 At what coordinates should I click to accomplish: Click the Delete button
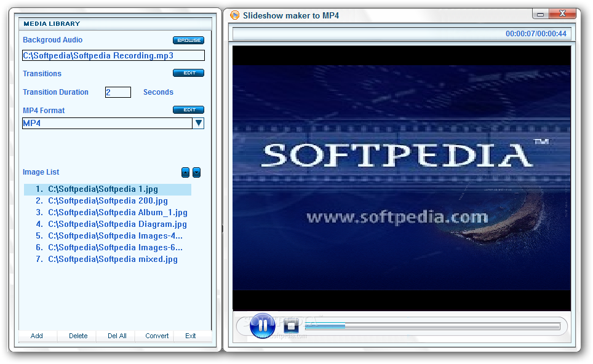[78, 336]
